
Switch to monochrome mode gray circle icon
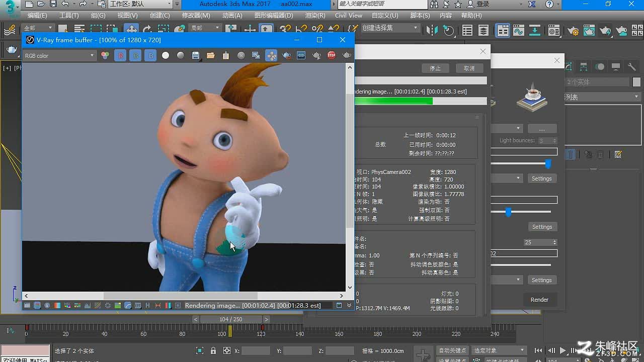(x=181, y=56)
